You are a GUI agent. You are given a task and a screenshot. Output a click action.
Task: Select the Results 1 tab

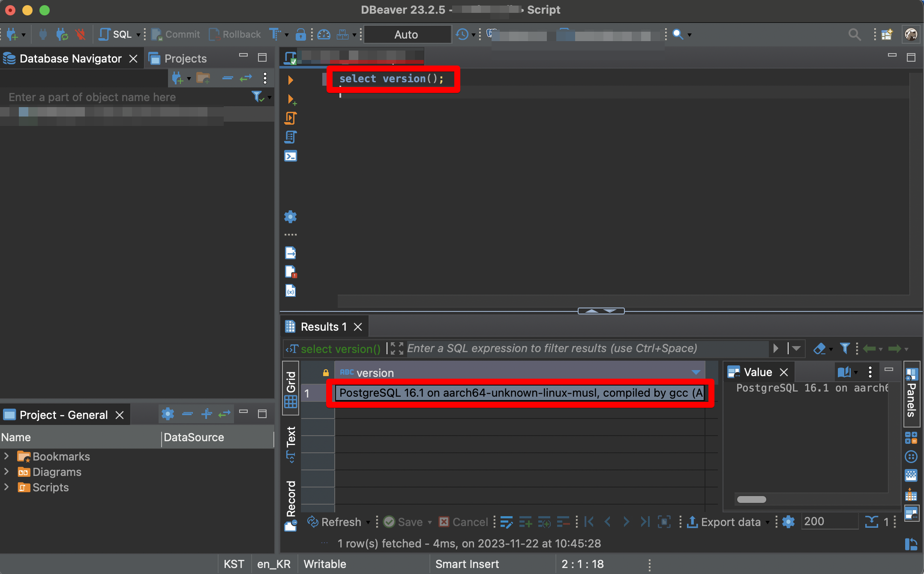[x=323, y=327]
